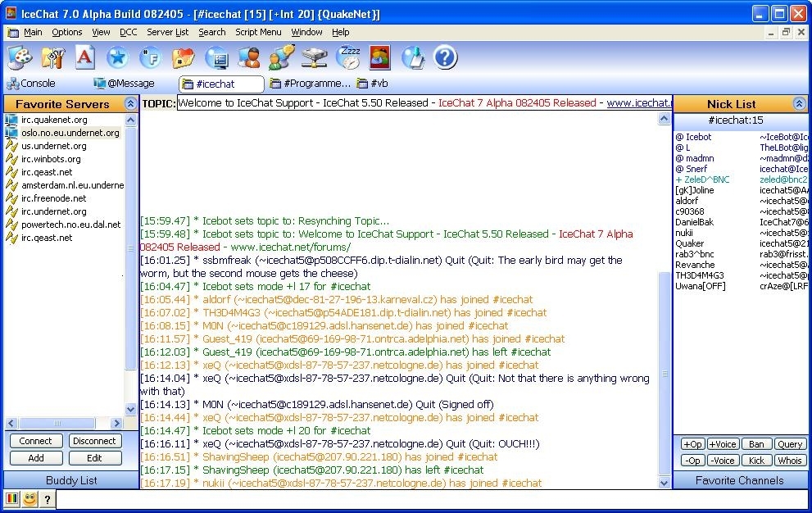Open www.icechat link in topic bar
The height and width of the screenshot is (513, 812).
(x=639, y=103)
